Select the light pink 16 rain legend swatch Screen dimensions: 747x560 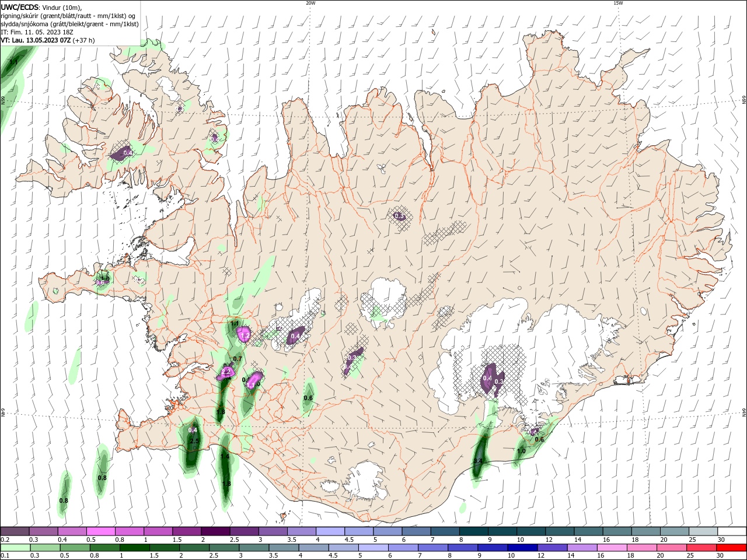pyautogui.click(x=611, y=548)
